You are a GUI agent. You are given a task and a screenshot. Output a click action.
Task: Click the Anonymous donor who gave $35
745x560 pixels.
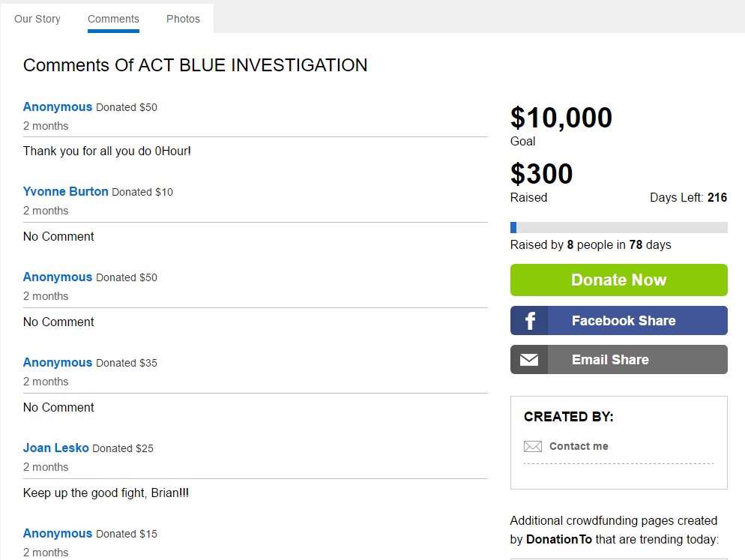click(x=58, y=362)
